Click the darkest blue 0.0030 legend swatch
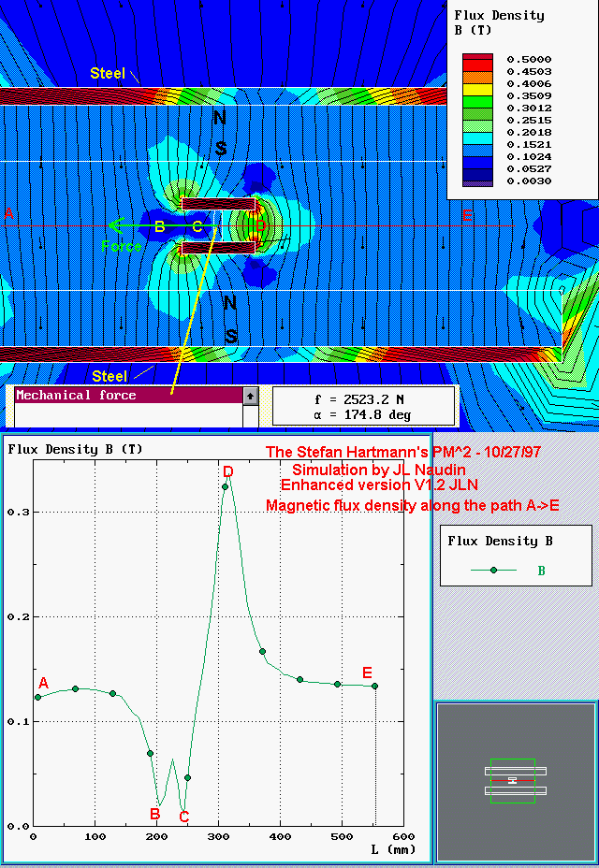 (477, 181)
